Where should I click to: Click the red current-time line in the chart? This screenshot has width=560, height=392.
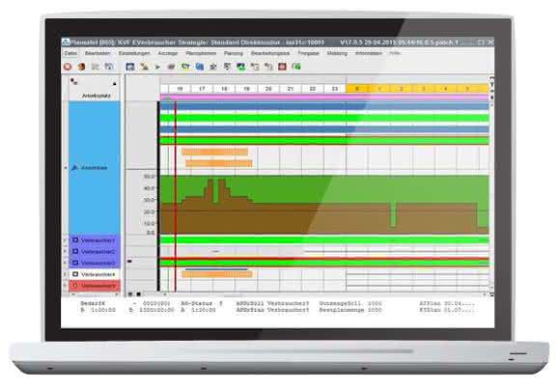click(176, 196)
